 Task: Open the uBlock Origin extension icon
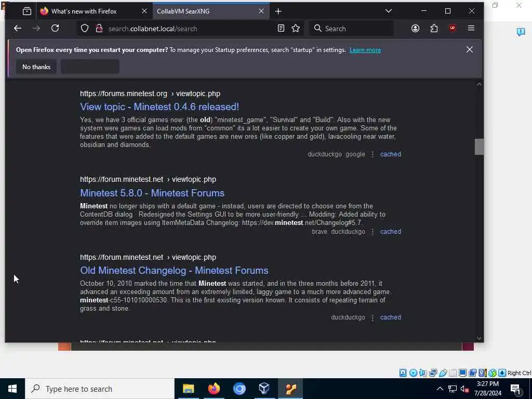tap(453, 29)
